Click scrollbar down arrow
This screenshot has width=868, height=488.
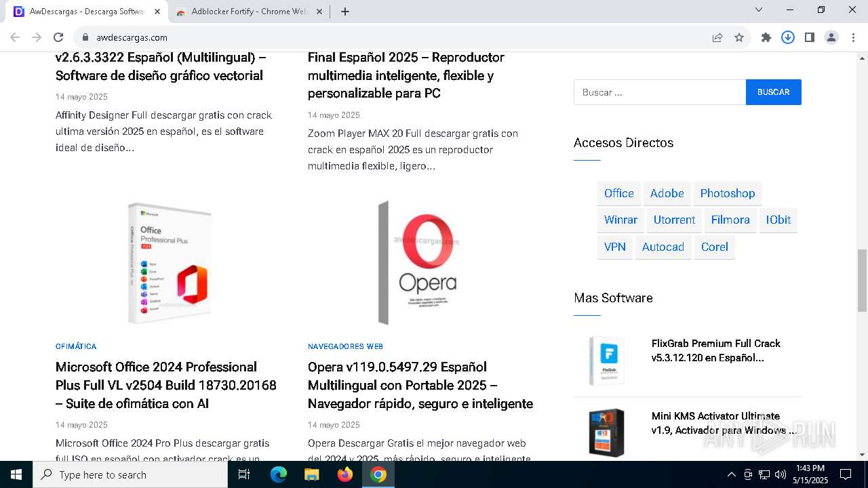tap(862, 455)
